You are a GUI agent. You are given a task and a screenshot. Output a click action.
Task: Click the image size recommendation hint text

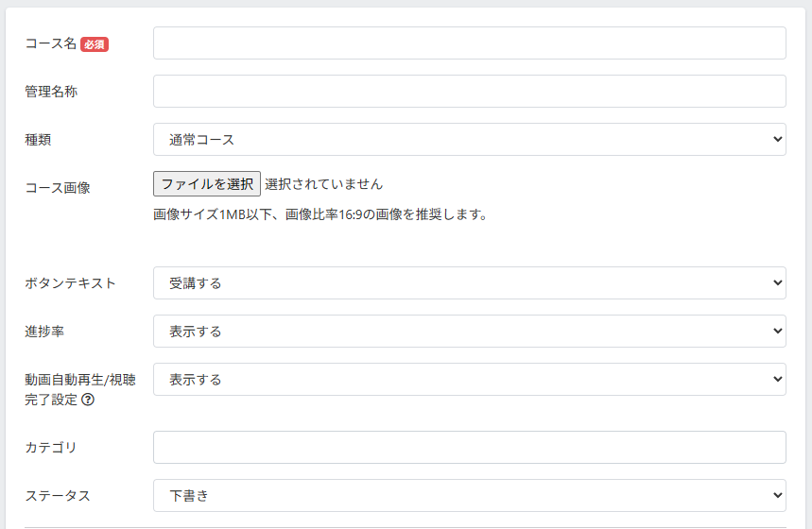pos(320,214)
